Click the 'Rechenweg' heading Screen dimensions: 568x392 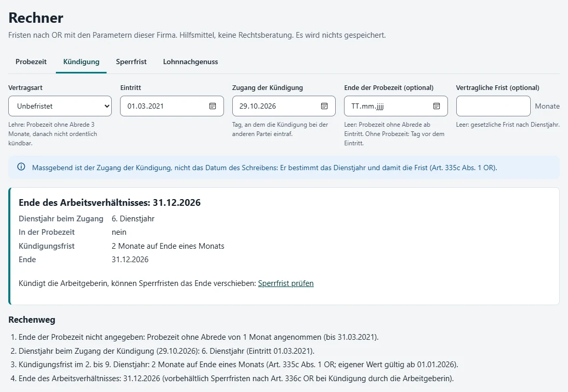coord(32,320)
